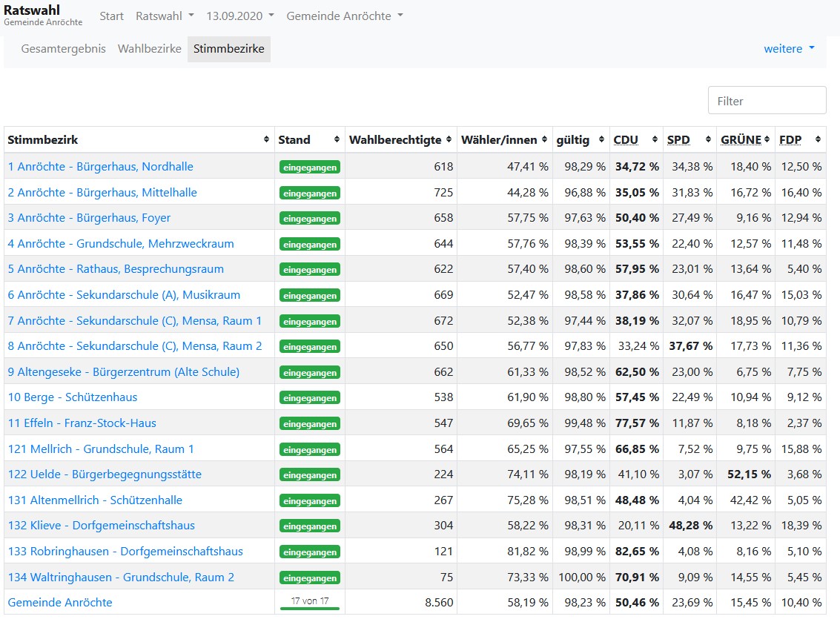Click the 17 von 17 progress indicator

pyautogui.click(x=310, y=602)
